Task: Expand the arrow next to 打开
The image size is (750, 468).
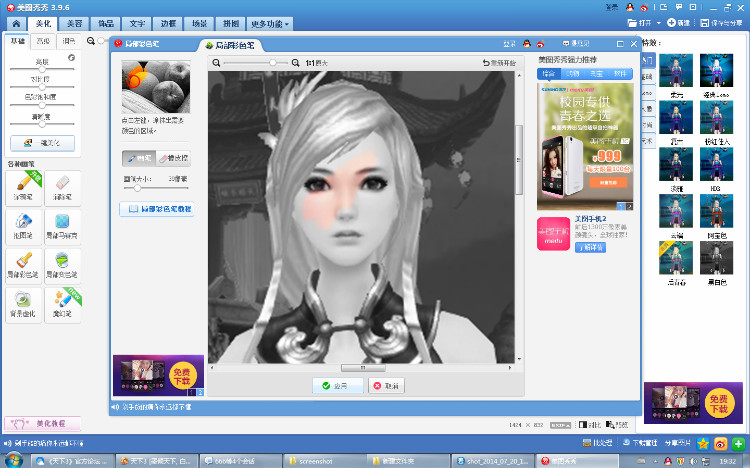Action: coord(659,23)
